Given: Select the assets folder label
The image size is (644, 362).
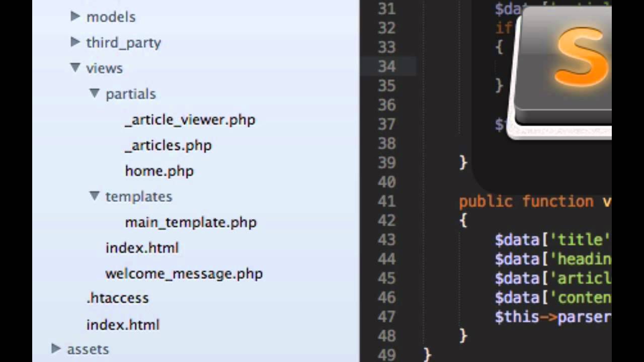Looking at the screenshot, I should 88,349.
